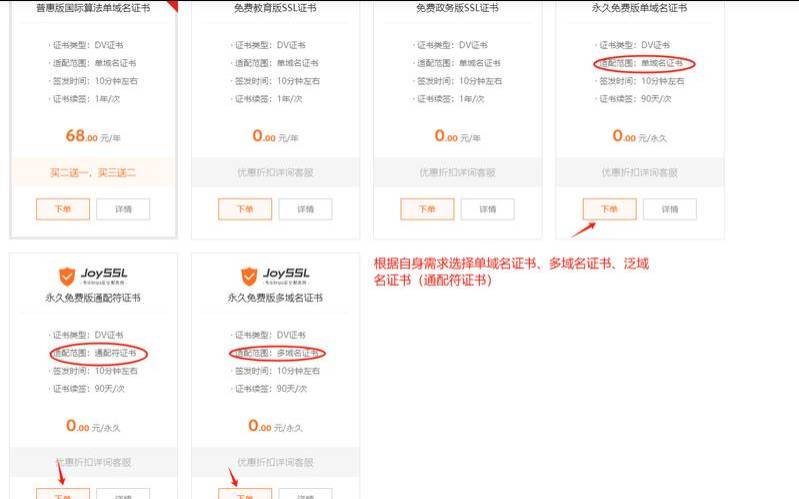Click 证书续签: 90天/次 on 永久免费版单域名证书 card
Image resolution: width=799 pixels, height=499 pixels.
(634, 99)
